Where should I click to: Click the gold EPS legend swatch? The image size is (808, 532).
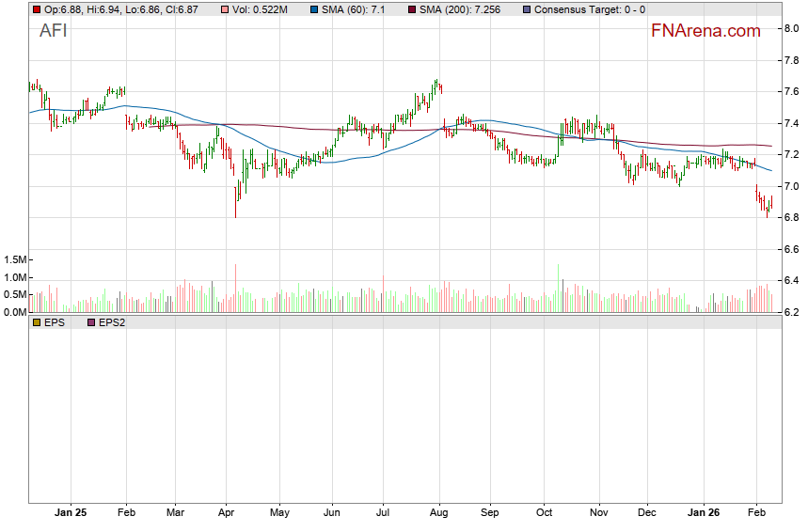tap(36, 322)
